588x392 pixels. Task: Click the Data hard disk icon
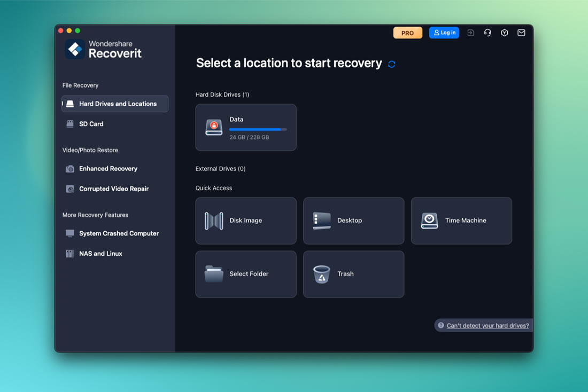tap(214, 128)
